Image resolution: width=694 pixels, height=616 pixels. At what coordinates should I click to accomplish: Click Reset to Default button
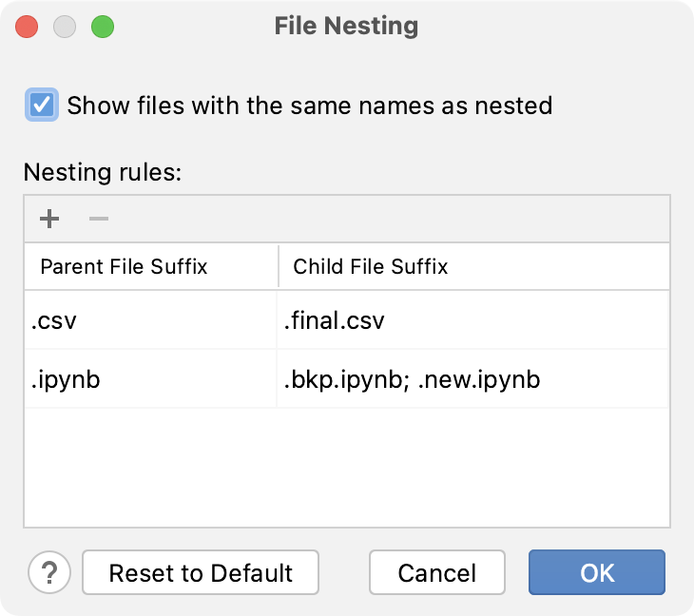pos(201,572)
